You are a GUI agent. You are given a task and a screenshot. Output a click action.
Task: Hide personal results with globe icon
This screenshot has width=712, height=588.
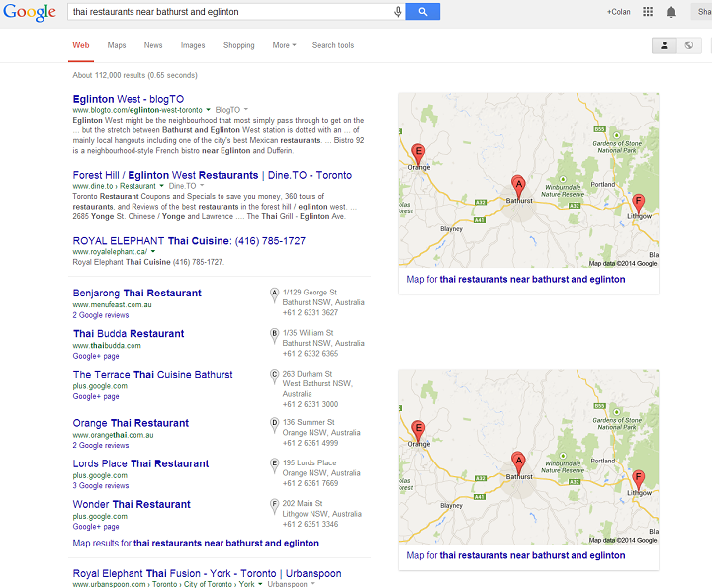click(x=689, y=45)
